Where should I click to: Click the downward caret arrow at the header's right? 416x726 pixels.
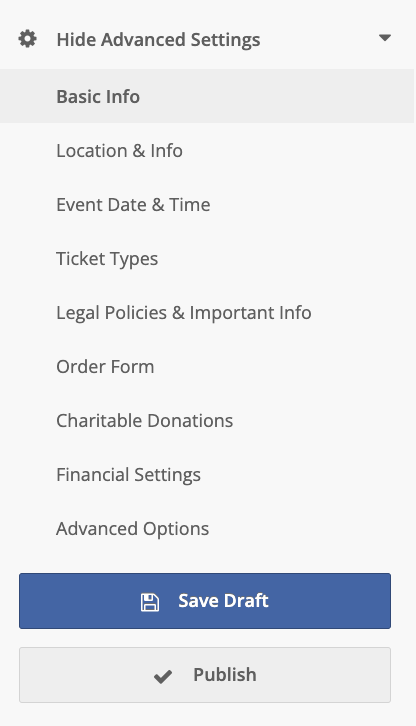pyautogui.click(x=384, y=38)
